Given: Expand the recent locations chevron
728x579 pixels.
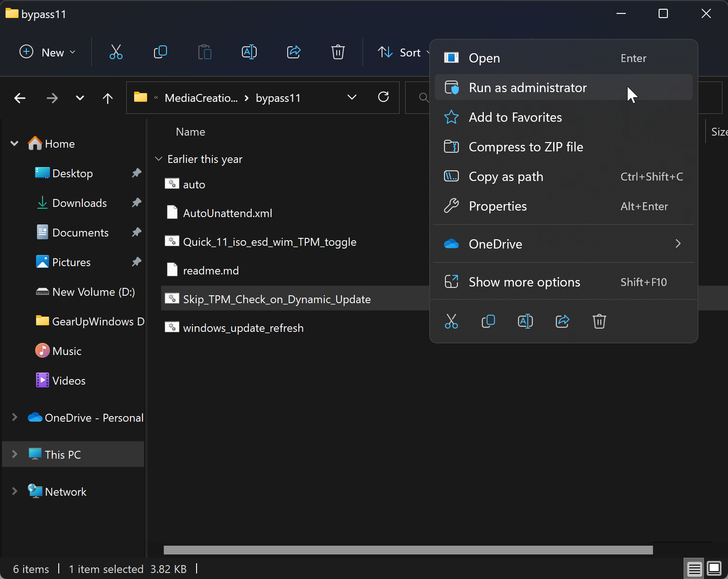Looking at the screenshot, I should tap(80, 98).
